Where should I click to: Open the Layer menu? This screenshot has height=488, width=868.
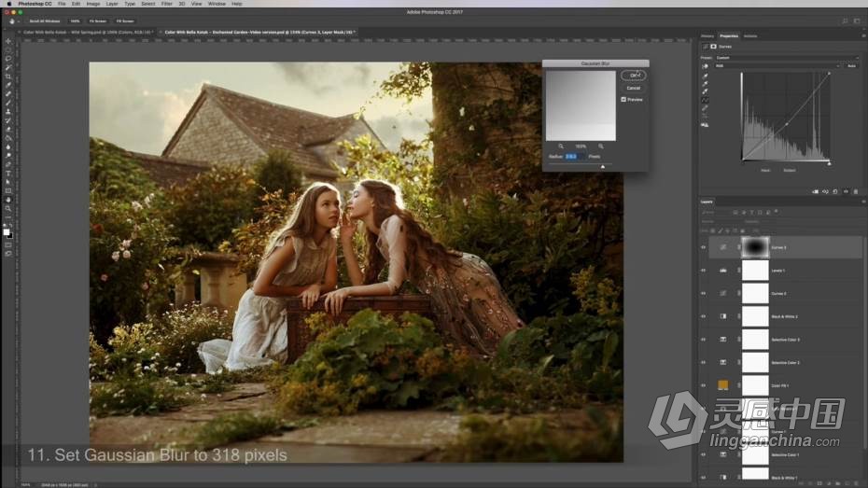(x=112, y=4)
